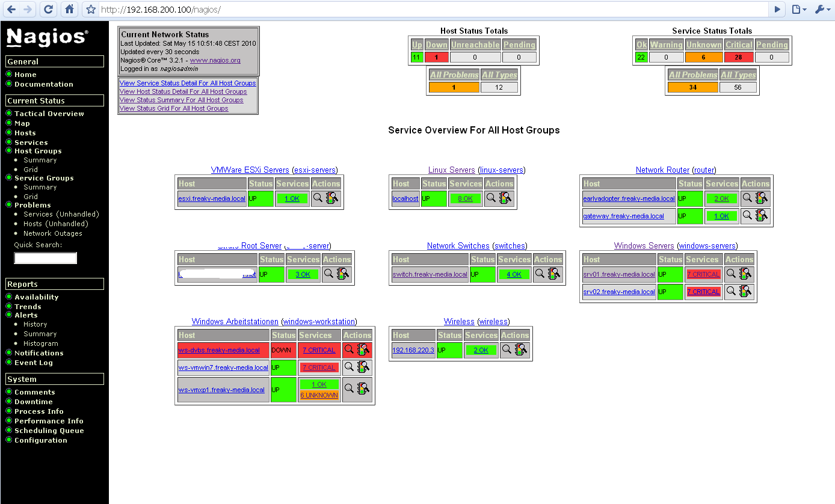Focus the Quick Search input field

pos(46,258)
